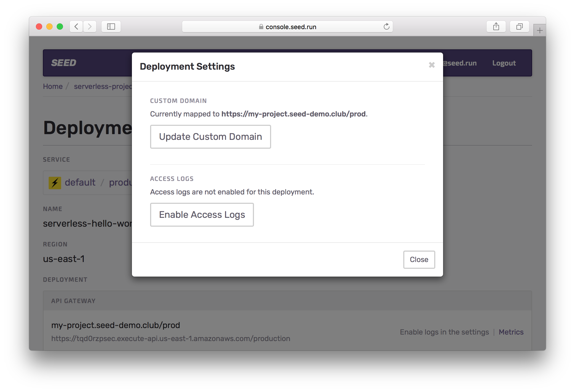Screen dimensions: 575x392
Task: Open a new tab with plus icon
Action: point(540,31)
